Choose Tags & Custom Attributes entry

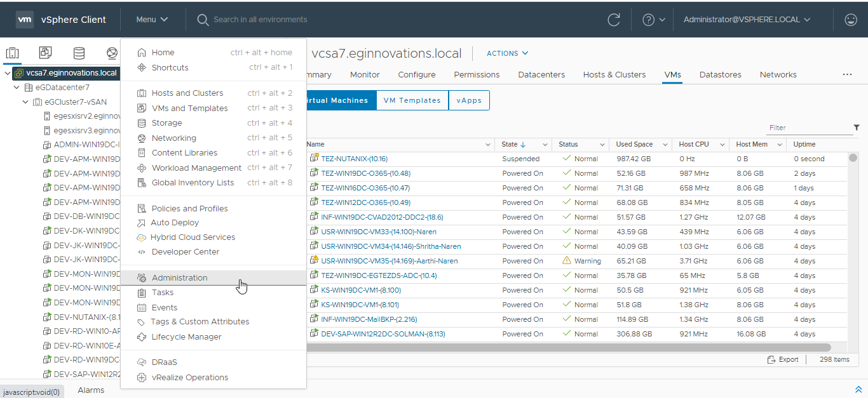[214, 321]
